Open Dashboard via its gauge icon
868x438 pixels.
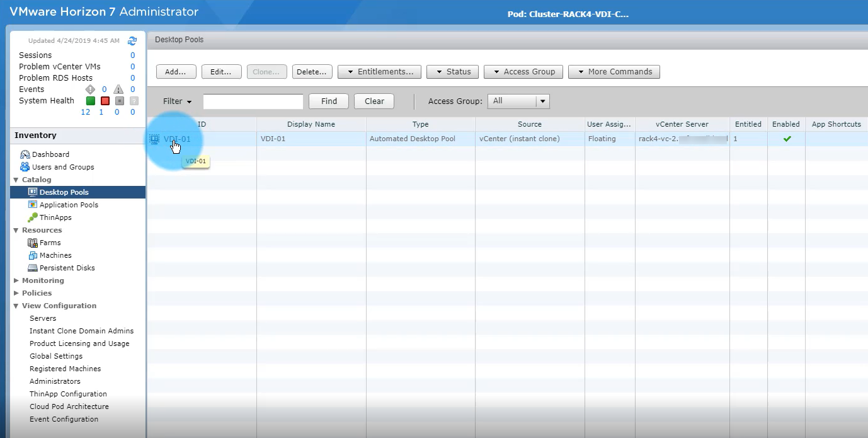pyautogui.click(x=25, y=154)
